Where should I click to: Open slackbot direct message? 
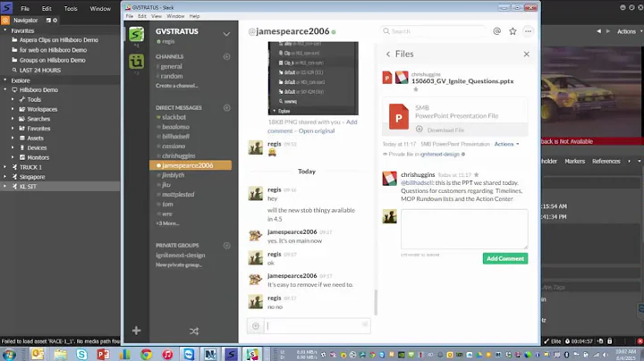tap(174, 117)
